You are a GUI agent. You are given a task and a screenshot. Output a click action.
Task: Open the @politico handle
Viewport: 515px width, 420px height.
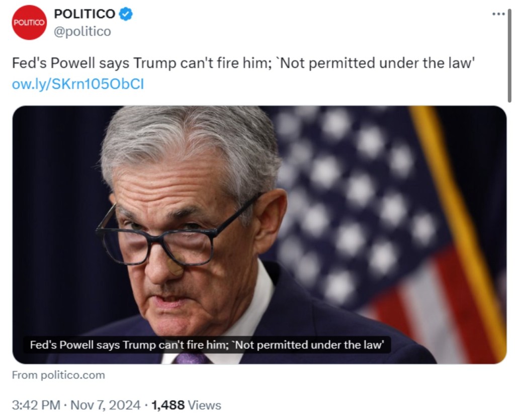click(x=82, y=32)
